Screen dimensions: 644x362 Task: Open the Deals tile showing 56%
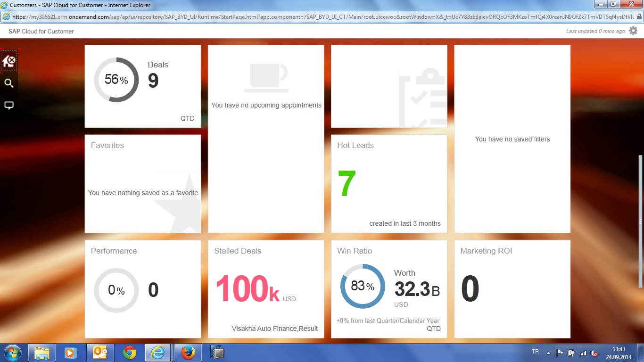(x=143, y=86)
